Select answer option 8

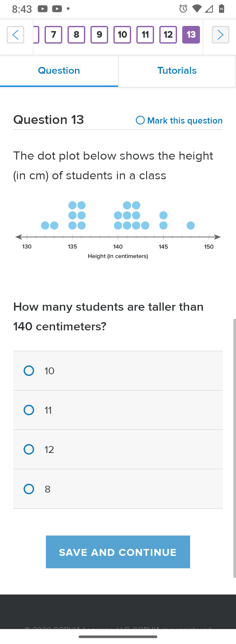pos(118,489)
